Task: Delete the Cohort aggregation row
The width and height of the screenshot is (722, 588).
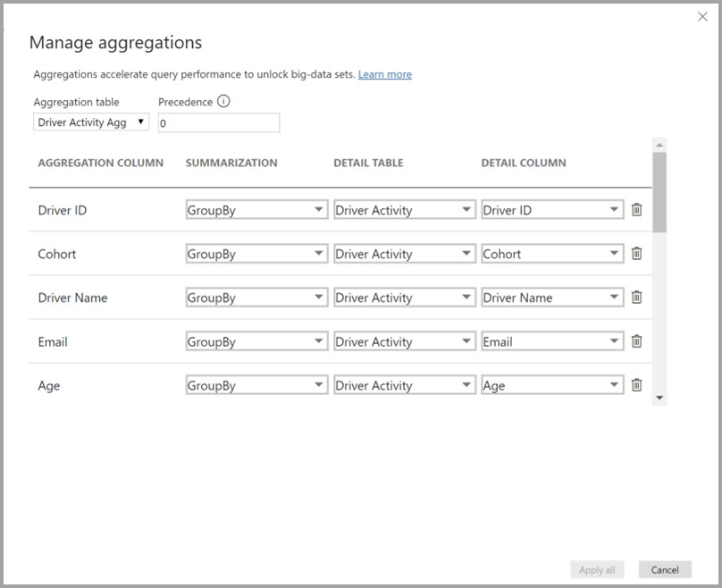Action: coord(636,253)
